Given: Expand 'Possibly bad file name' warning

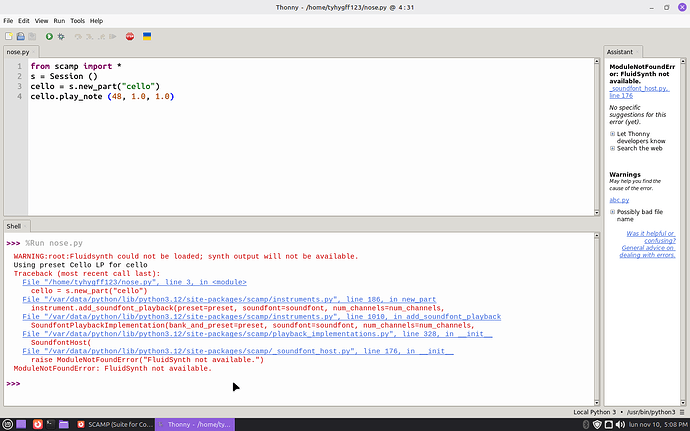Looking at the screenshot, I should pyautogui.click(x=612, y=212).
